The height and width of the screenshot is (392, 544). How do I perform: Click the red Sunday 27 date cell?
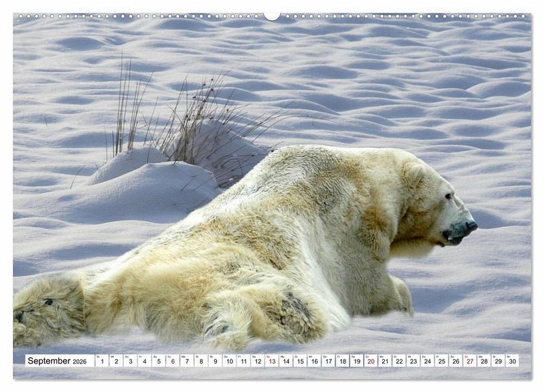click(470, 361)
